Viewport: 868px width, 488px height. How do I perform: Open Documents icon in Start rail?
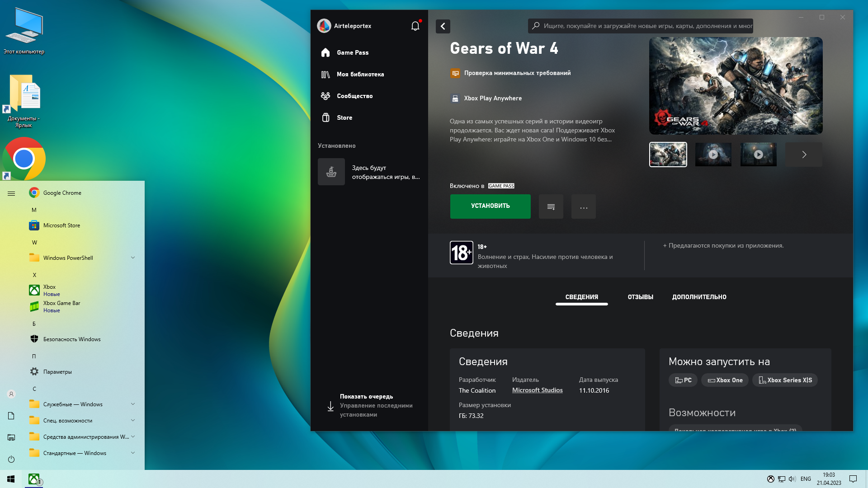click(11, 416)
